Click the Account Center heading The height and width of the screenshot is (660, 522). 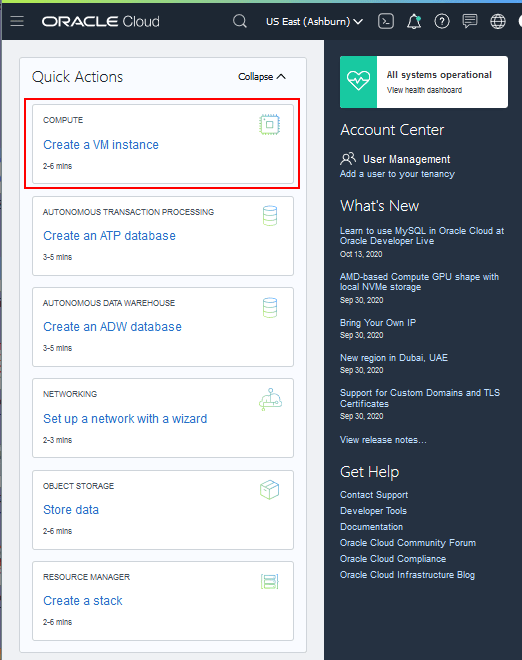point(392,130)
